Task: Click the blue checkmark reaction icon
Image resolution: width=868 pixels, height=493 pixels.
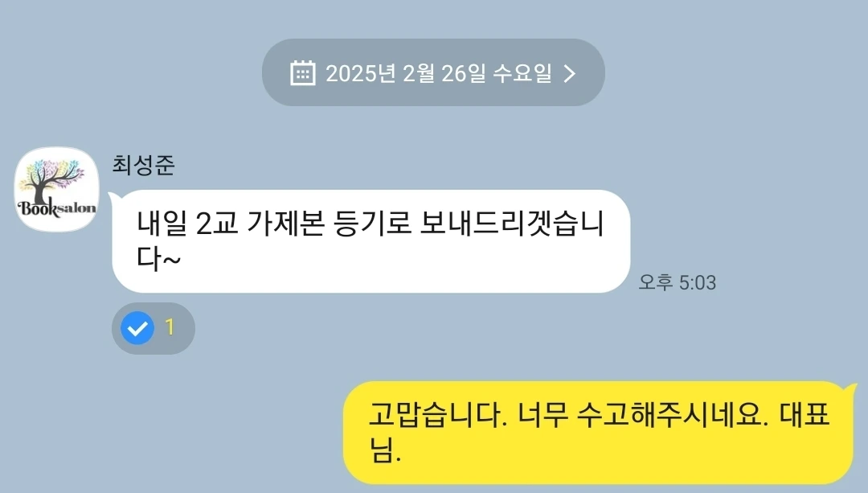Action: click(x=137, y=328)
